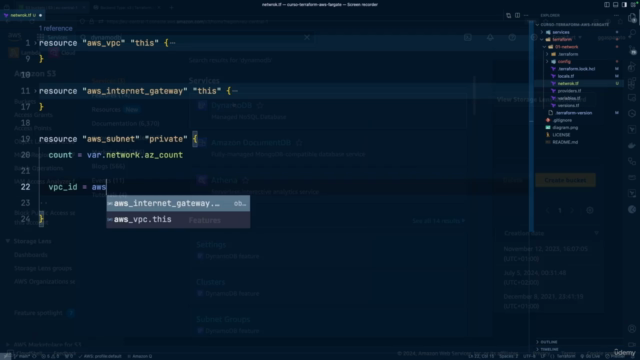The width and height of the screenshot is (640, 360).
Task: Collapse the aws_internet_gateway resource fold arrow
Action: (x=35, y=91)
